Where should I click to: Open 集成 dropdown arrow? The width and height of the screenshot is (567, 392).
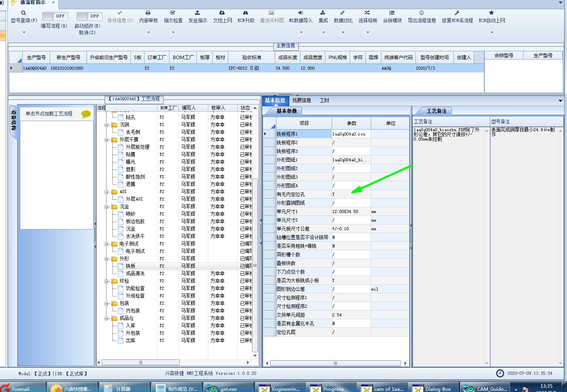pos(323,32)
